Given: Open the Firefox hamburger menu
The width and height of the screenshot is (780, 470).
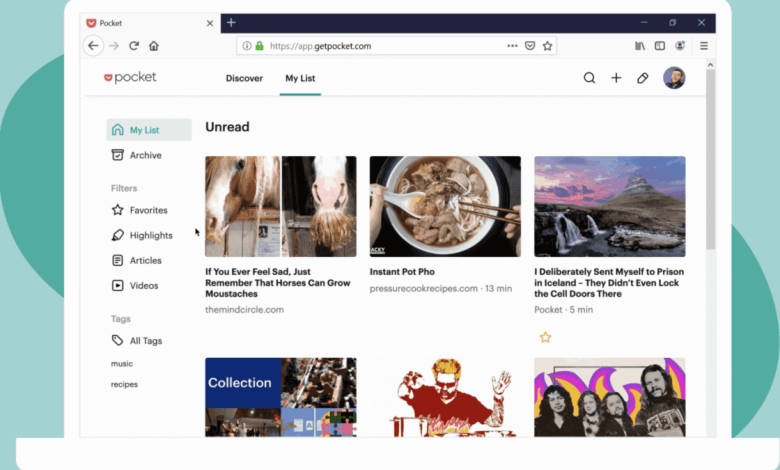Looking at the screenshot, I should coord(704,46).
